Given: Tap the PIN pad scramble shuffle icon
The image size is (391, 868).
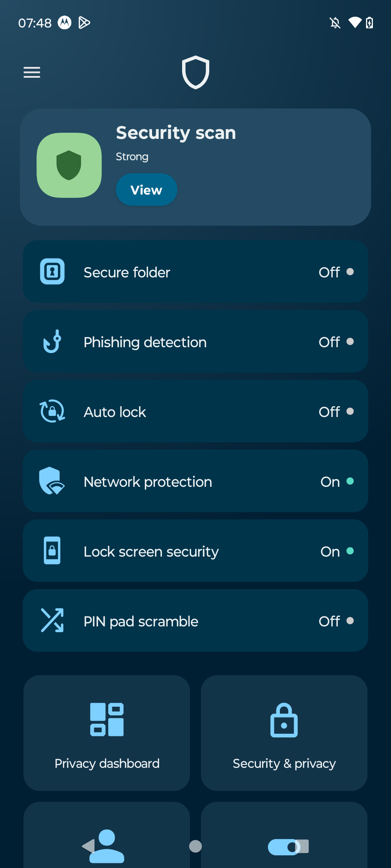Looking at the screenshot, I should (52, 620).
